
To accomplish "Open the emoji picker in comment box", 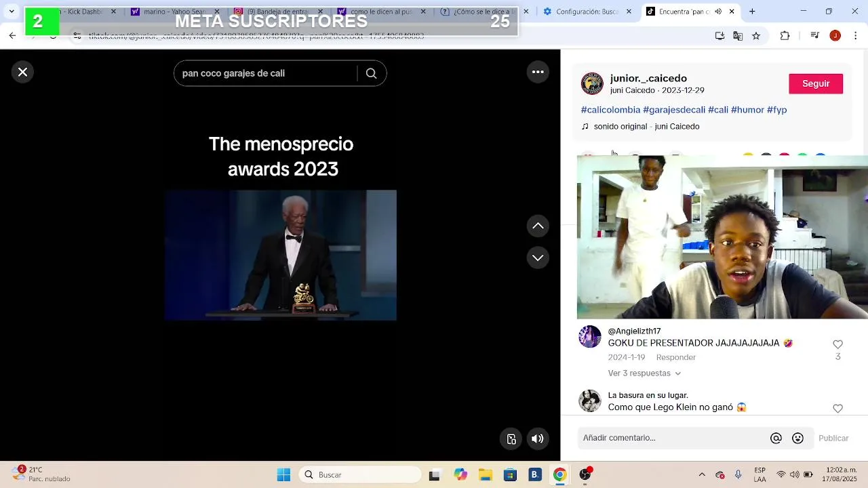I will pyautogui.click(x=798, y=439).
